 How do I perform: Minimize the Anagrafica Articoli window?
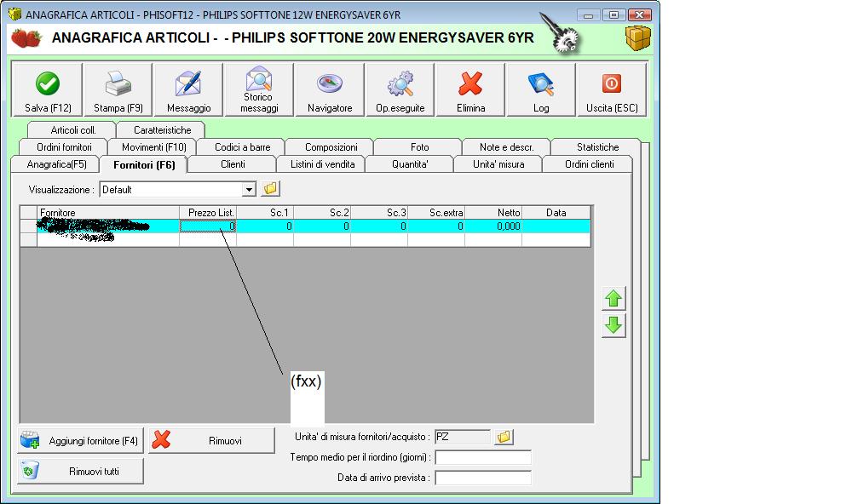coord(588,14)
